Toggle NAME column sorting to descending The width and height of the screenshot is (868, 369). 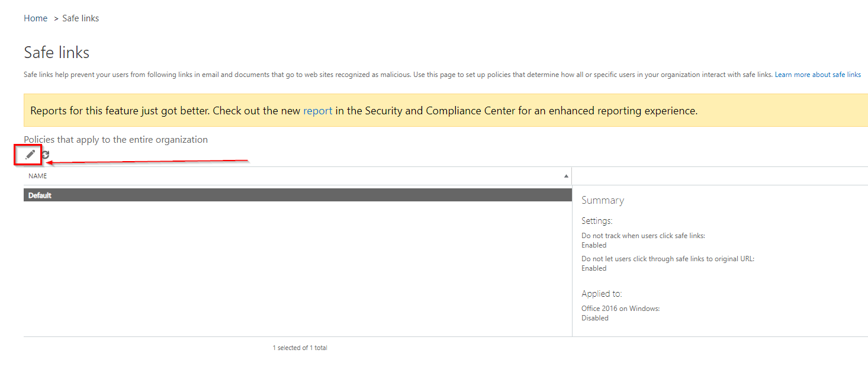pos(566,176)
